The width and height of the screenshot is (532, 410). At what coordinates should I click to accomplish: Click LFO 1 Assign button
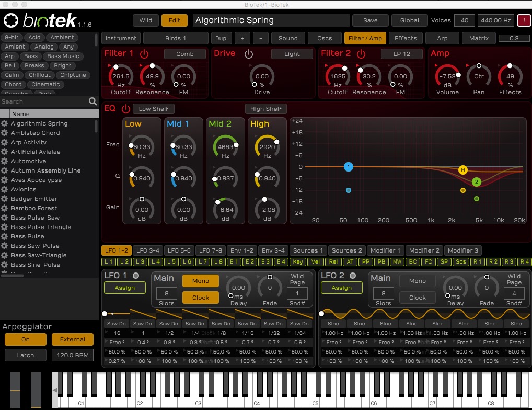124,288
